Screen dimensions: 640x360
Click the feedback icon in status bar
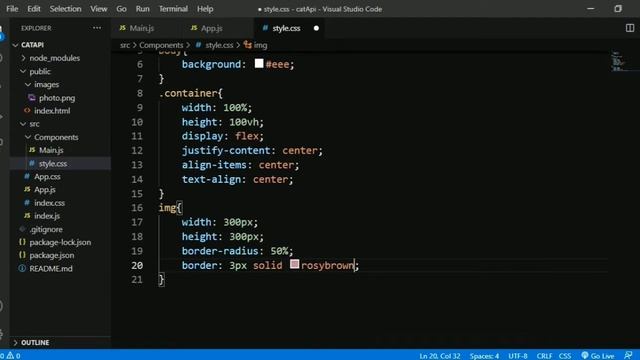629,356
